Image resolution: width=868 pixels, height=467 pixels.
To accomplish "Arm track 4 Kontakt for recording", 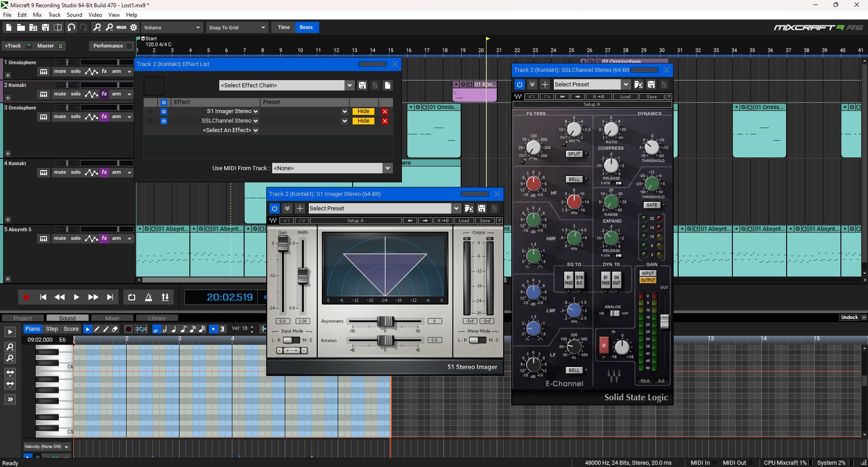I will (x=117, y=172).
